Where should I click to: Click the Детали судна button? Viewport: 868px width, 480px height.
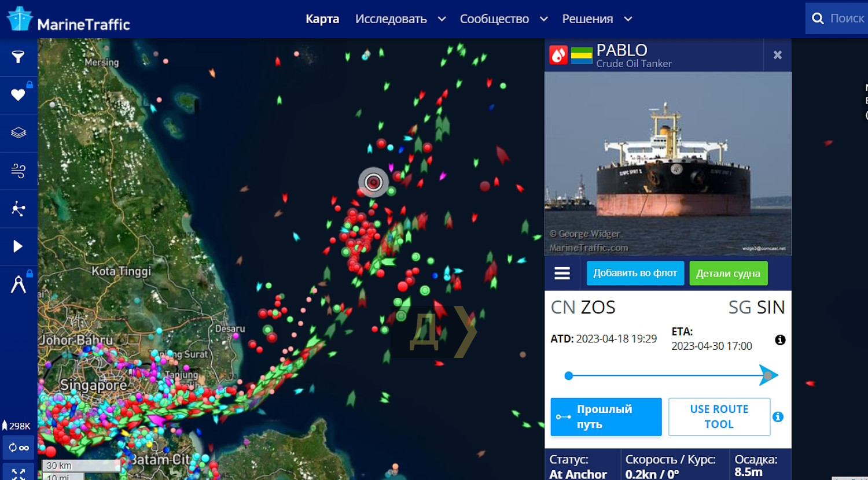728,273
